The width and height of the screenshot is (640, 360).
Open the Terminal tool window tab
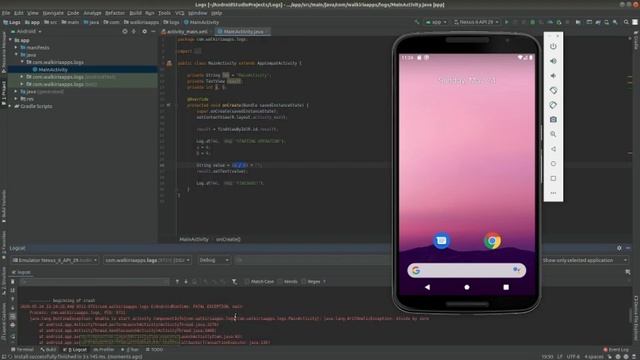[x=22, y=349]
